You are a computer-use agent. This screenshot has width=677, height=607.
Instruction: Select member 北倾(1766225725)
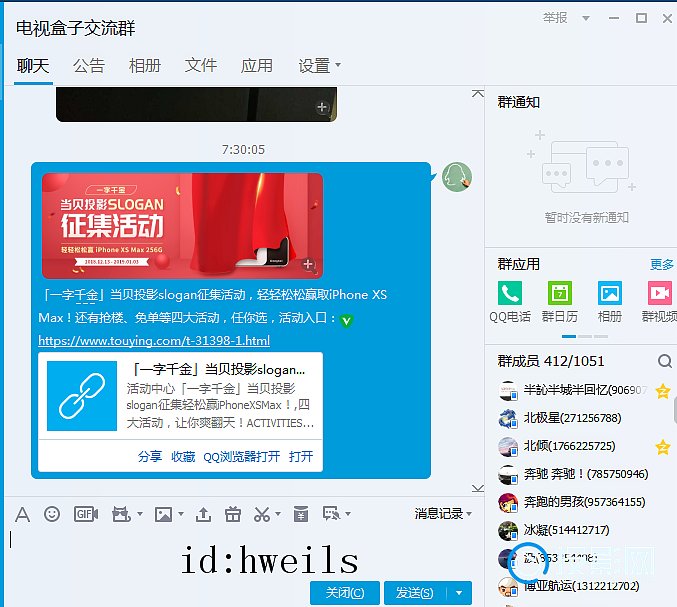click(569, 447)
